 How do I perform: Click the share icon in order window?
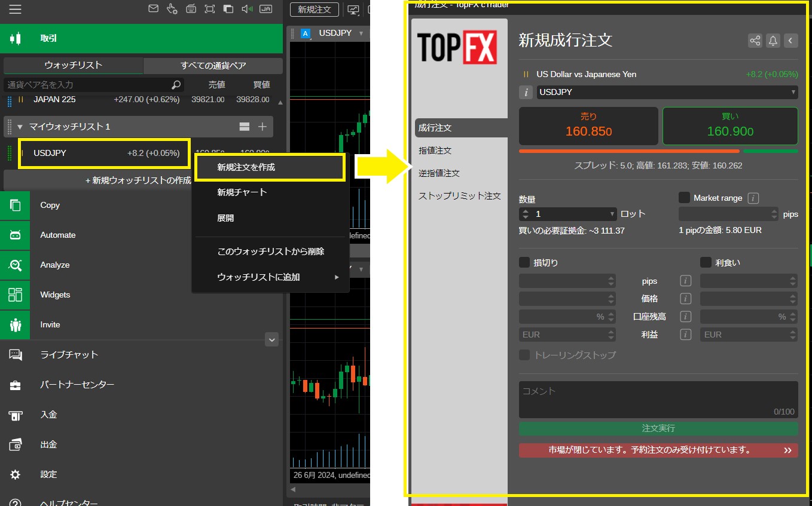pyautogui.click(x=755, y=41)
